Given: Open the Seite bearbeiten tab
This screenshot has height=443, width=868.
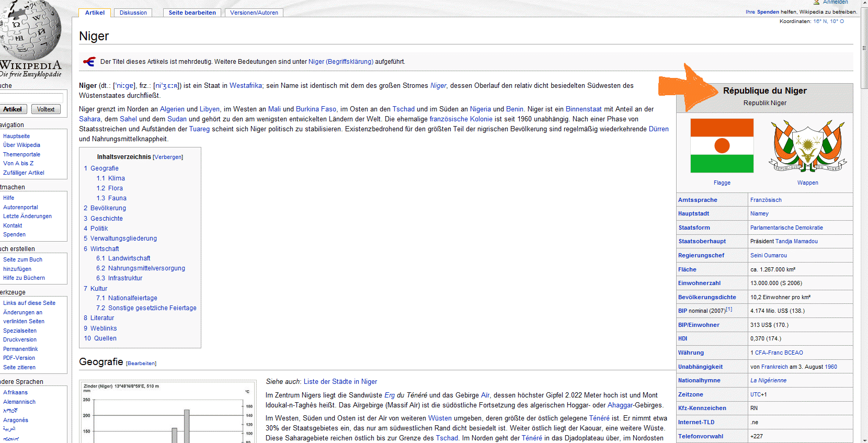Looking at the screenshot, I should coord(192,13).
